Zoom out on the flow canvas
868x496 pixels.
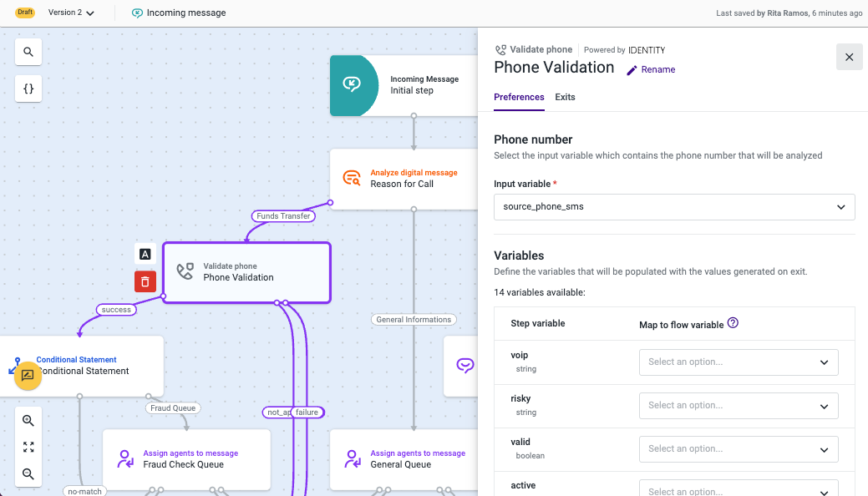pos(28,473)
